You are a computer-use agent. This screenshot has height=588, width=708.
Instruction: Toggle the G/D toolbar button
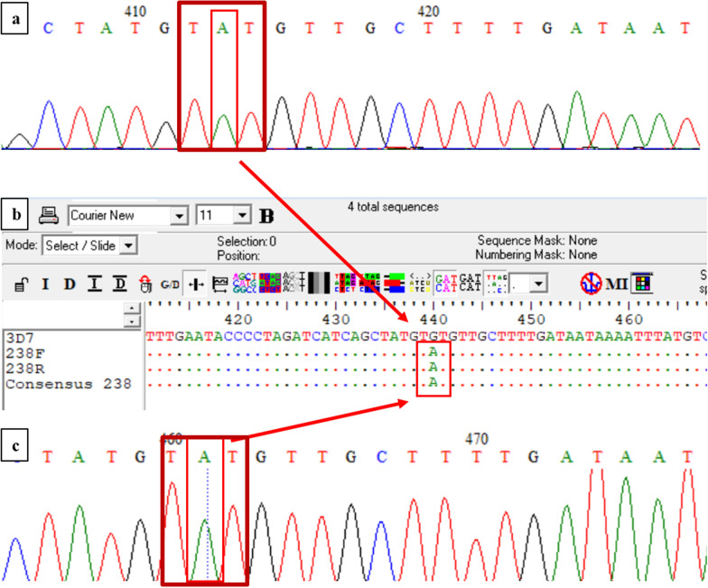pos(169,285)
